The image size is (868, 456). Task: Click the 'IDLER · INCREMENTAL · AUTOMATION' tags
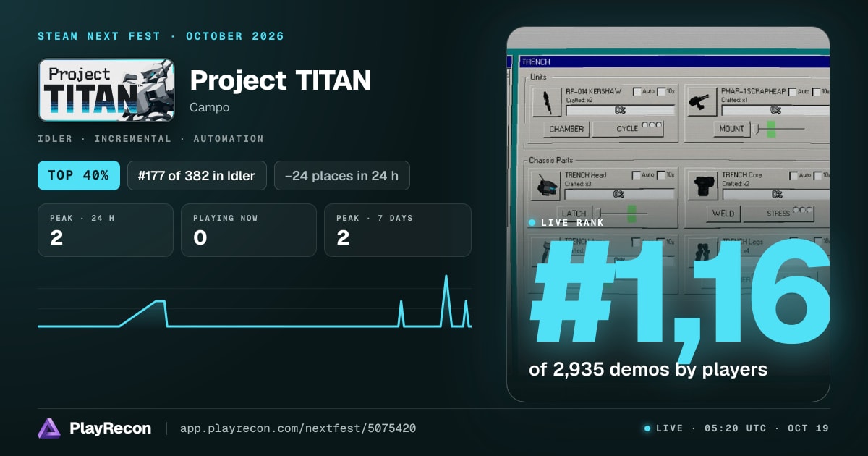tap(150, 138)
